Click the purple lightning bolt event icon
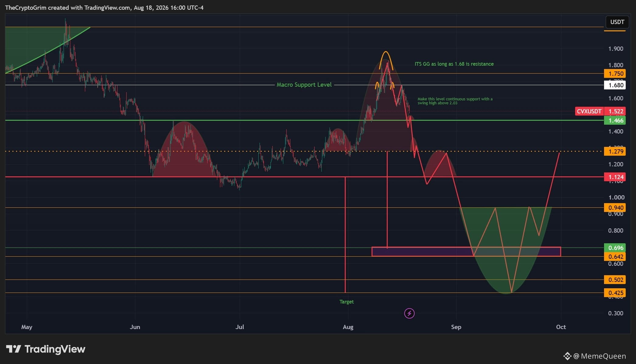The width and height of the screenshot is (636, 364). 409,313
